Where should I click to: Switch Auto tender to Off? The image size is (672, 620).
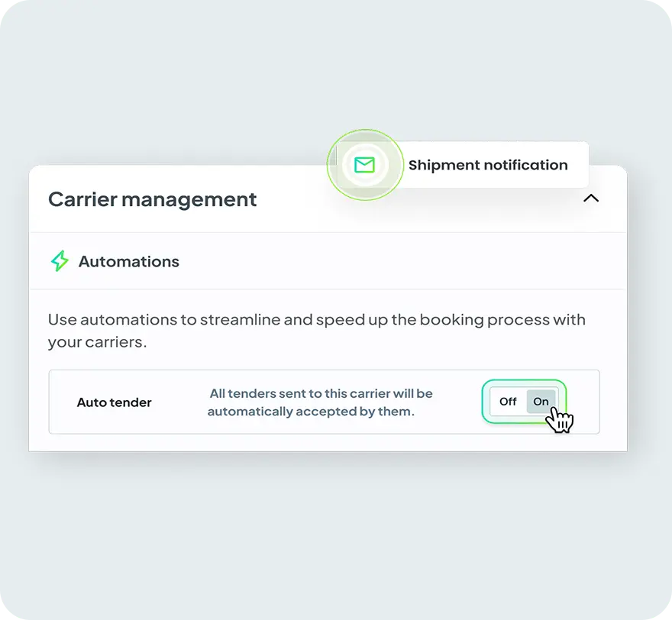coord(508,402)
